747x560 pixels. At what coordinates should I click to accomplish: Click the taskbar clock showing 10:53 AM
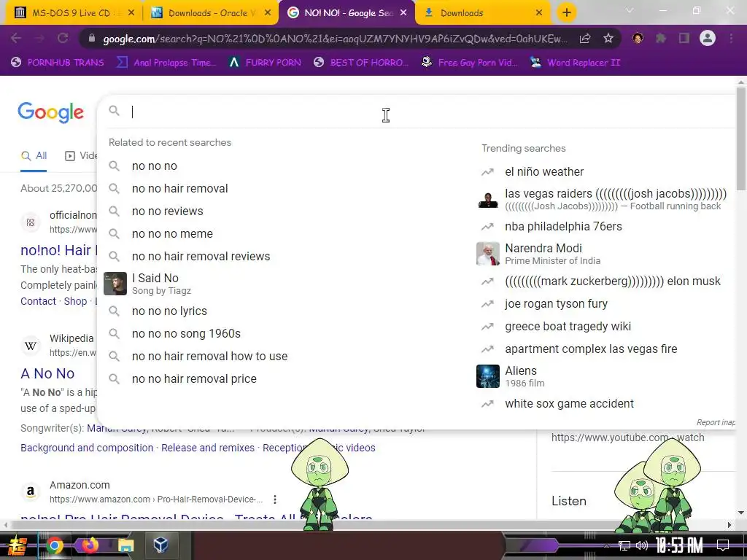[679, 545]
